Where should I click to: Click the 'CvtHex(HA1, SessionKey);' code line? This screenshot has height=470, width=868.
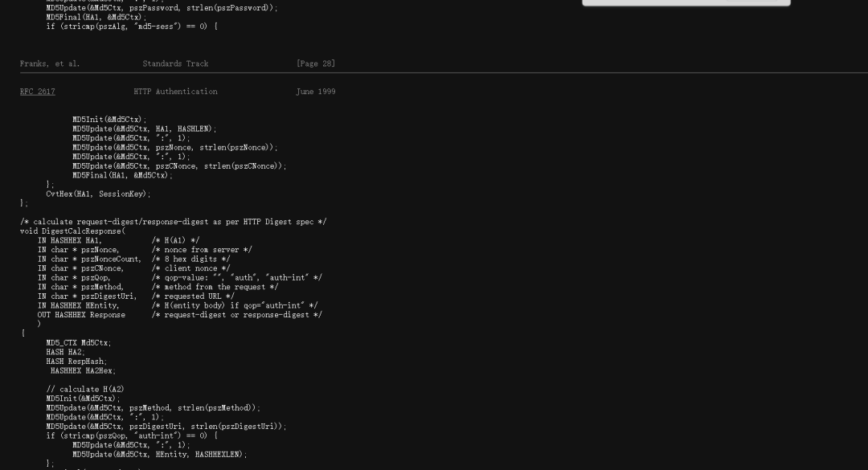(x=98, y=194)
